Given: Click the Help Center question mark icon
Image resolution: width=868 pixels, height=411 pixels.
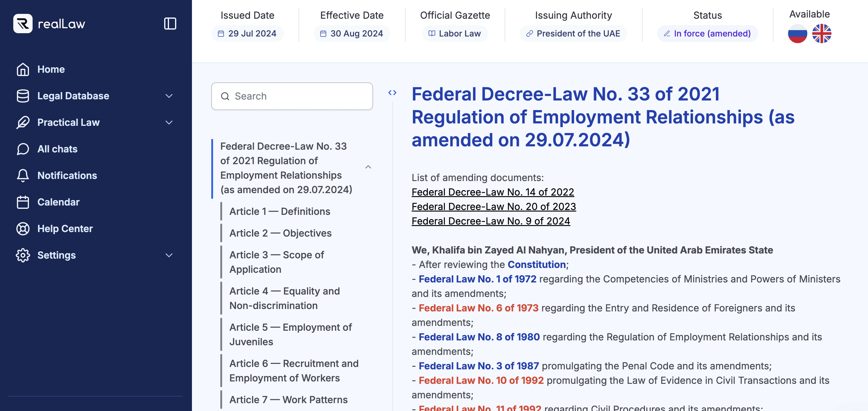Looking at the screenshot, I should pos(23,228).
